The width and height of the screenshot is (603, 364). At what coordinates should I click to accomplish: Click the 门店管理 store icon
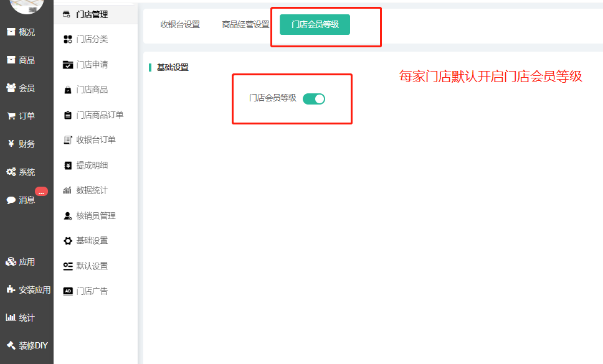[67, 14]
